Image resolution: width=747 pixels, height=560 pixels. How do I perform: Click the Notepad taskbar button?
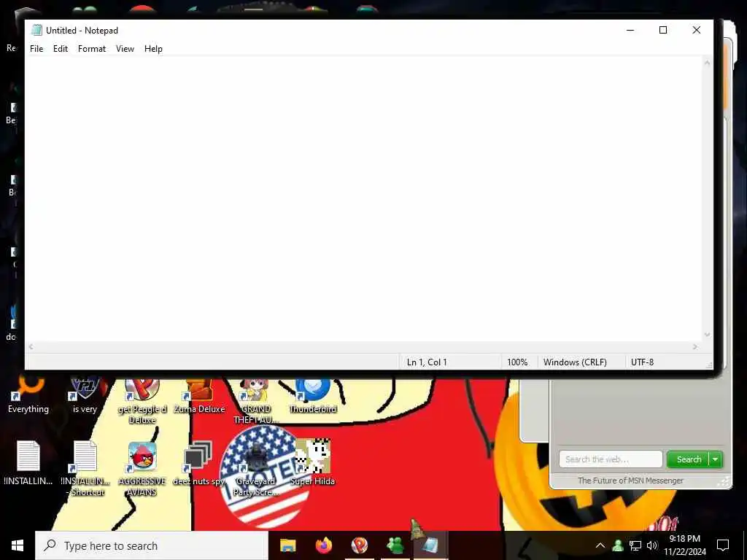pyautogui.click(x=430, y=545)
